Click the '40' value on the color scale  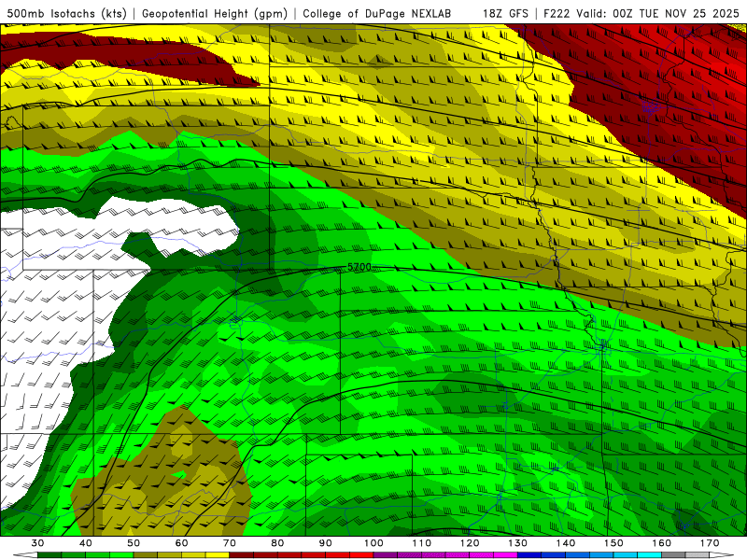pos(86,543)
